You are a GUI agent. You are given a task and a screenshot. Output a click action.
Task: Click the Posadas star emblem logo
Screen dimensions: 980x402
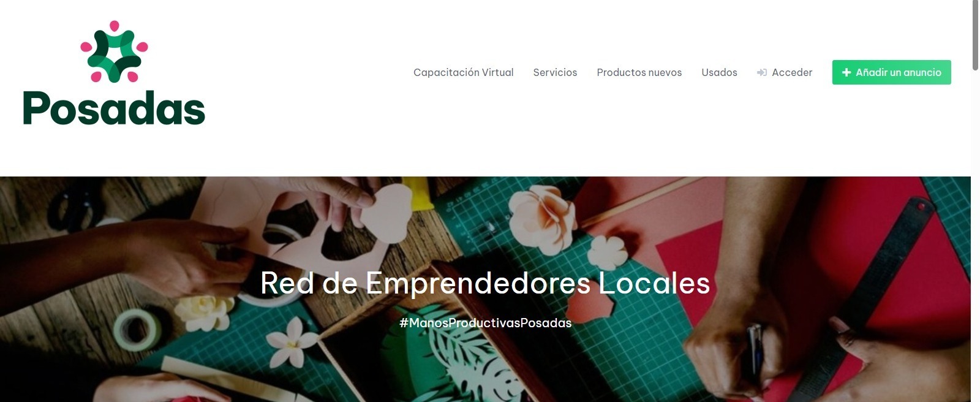click(115, 51)
